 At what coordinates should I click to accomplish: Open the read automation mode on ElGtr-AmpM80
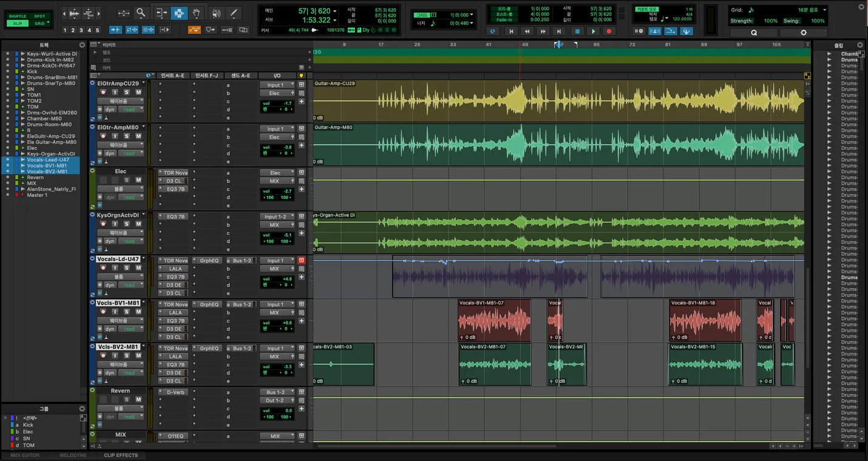(132, 153)
